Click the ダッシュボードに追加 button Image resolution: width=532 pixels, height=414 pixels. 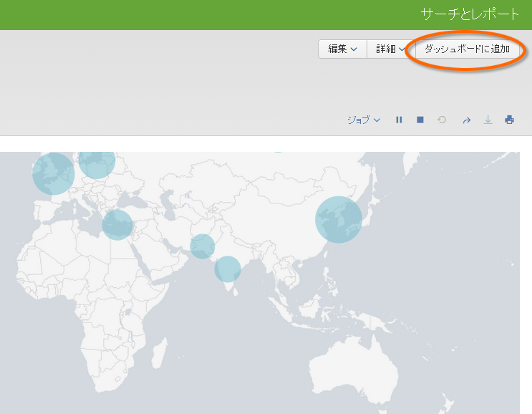pos(467,49)
